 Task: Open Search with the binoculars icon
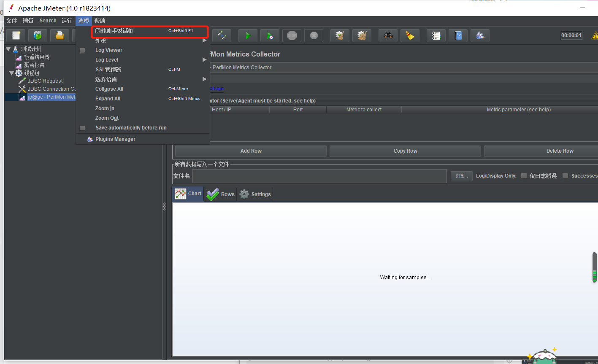point(388,35)
